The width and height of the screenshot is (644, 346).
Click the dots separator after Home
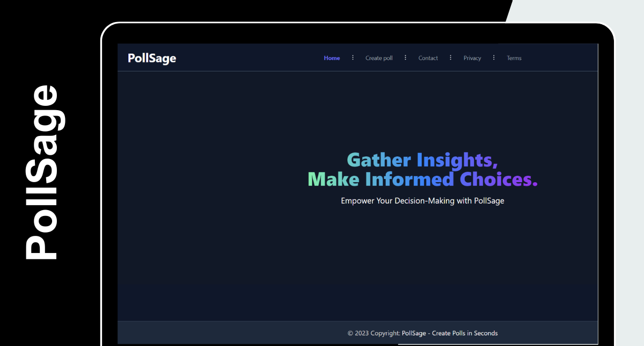(353, 57)
